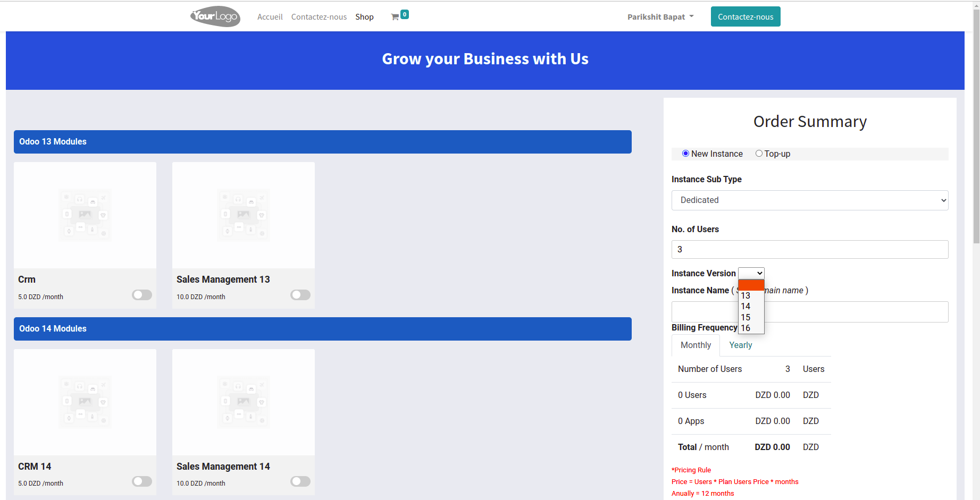Toggle the Crm module switch
Screen dimensions: 980x500
142,295
